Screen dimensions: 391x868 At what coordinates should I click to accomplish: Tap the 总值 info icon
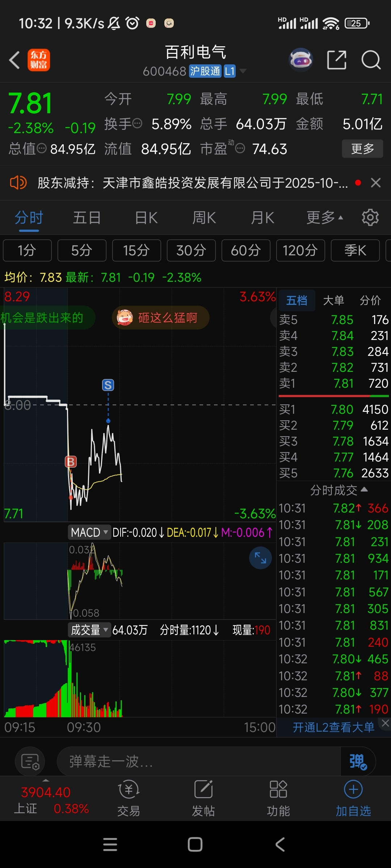click(x=42, y=148)
